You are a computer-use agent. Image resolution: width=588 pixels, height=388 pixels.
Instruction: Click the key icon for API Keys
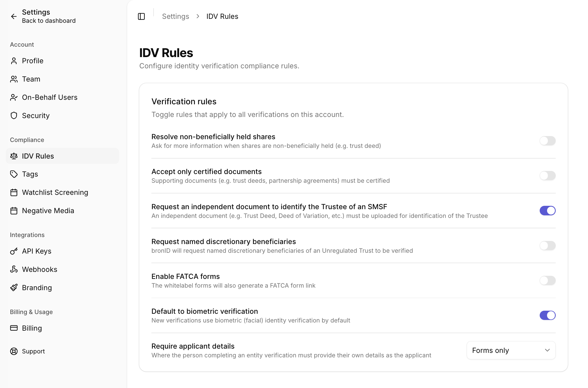(14, 251)
